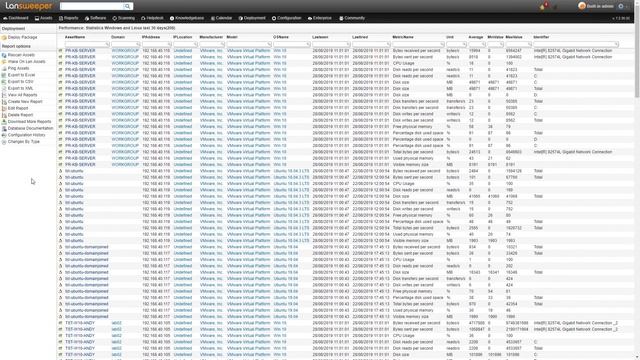Click the Configuration History icon
Viewport: 640px width, 360px height.
click(x=4, y=135)
